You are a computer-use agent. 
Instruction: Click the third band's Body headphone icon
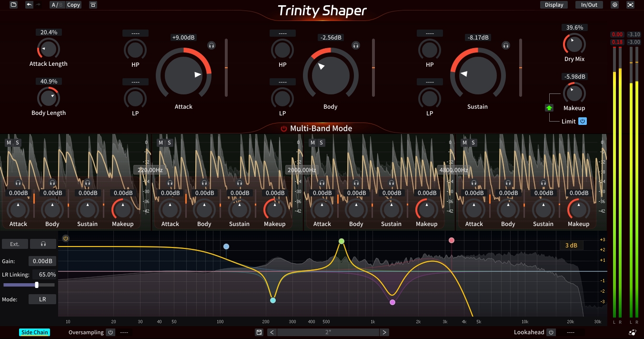pyautogui.click(x=356, y=183)
